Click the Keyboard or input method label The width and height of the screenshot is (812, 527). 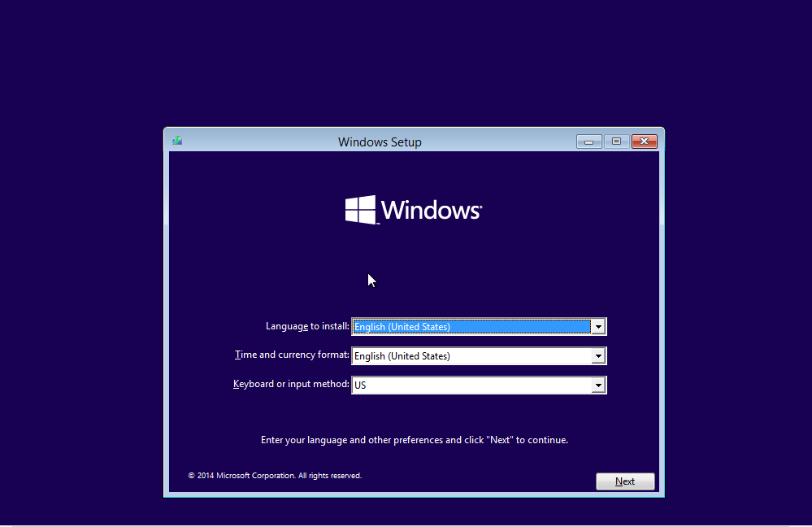tap(291, 384)
